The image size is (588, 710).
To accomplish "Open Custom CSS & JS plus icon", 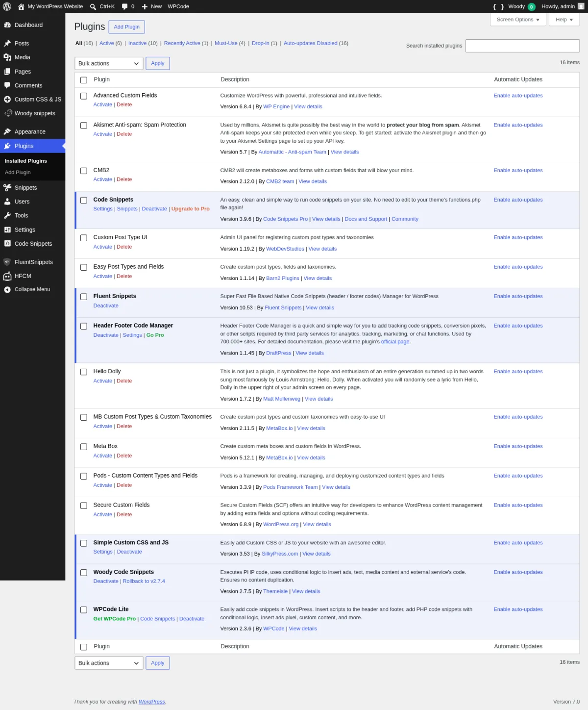I will [7, 100].
